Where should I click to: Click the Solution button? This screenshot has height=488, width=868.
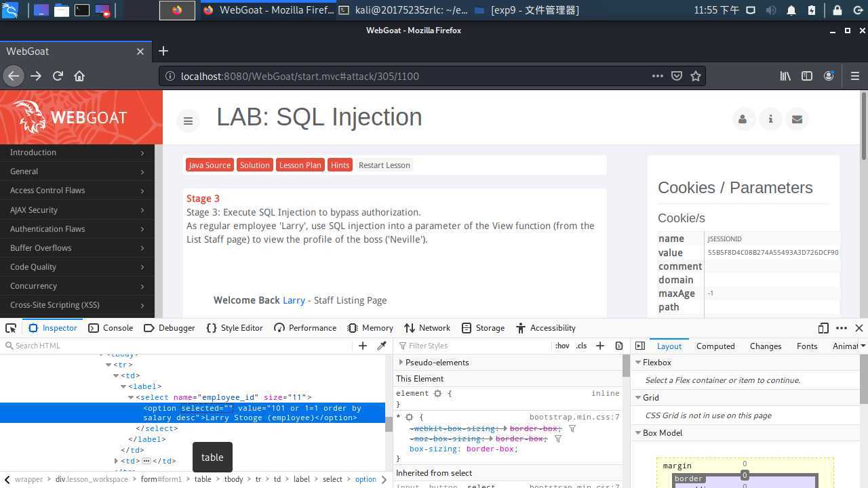[x=254, y=165]
